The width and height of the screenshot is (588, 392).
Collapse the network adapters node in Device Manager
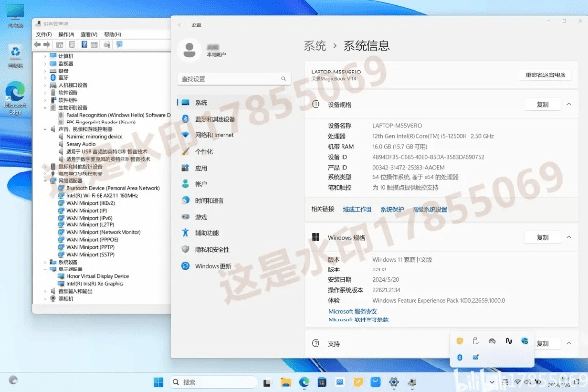45,180
